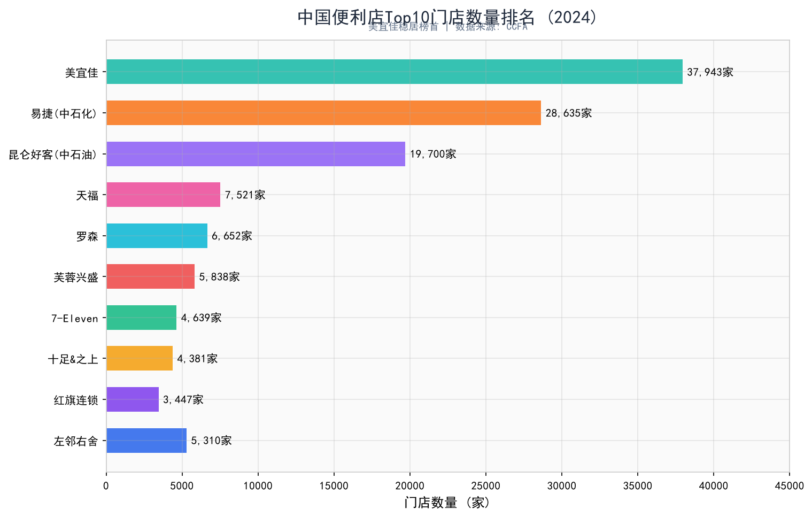
Task: Click the x-axis tick label "15000"
Action: coord(334,485)
